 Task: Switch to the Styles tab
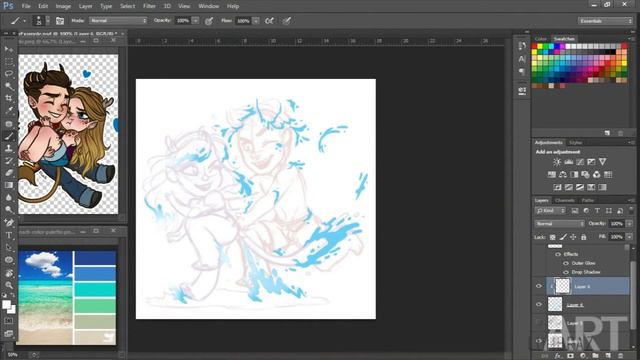(x=576, y=142)
